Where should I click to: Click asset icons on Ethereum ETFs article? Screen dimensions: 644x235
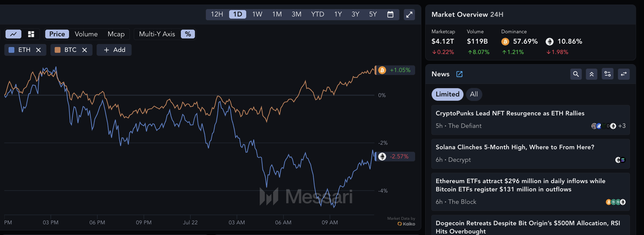coord(616,202)
